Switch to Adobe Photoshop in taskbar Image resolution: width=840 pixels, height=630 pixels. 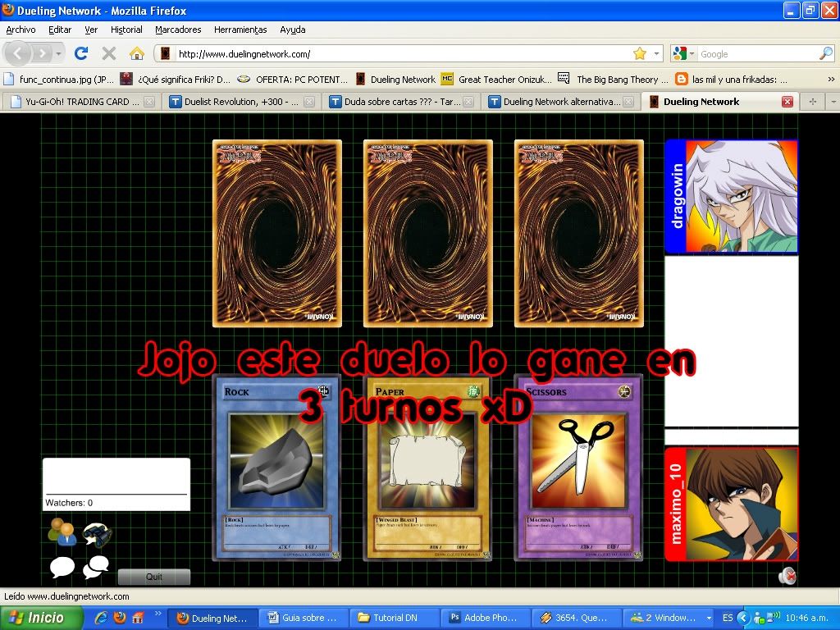(x=486, y=618)
